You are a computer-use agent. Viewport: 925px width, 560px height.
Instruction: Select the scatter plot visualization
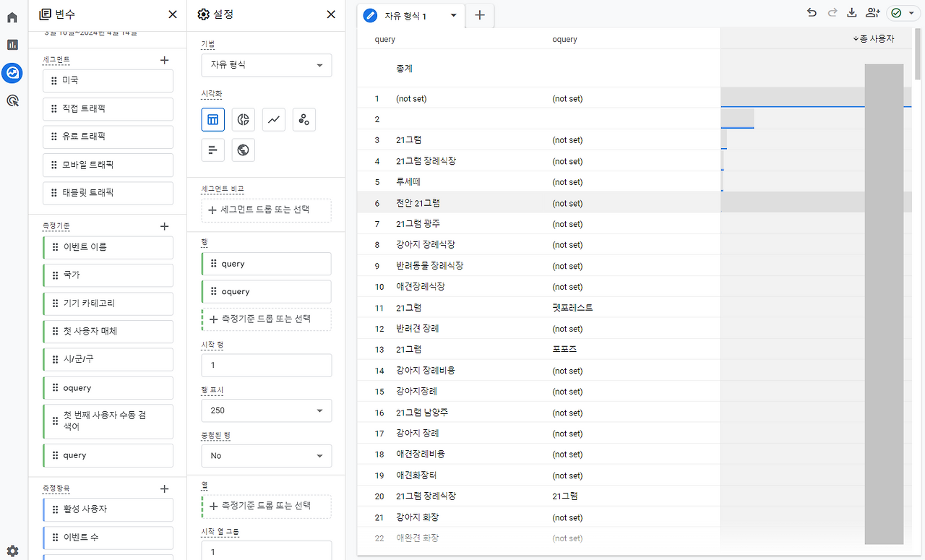304,119
